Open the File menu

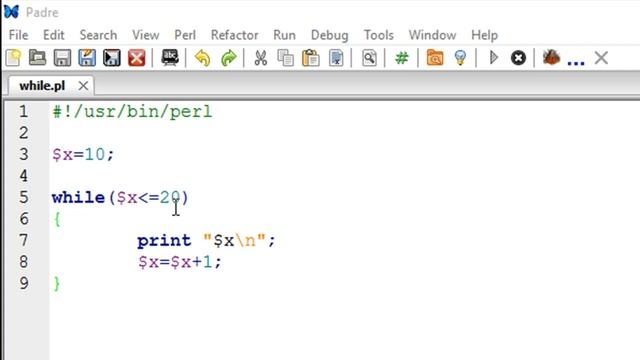(18, 35)
